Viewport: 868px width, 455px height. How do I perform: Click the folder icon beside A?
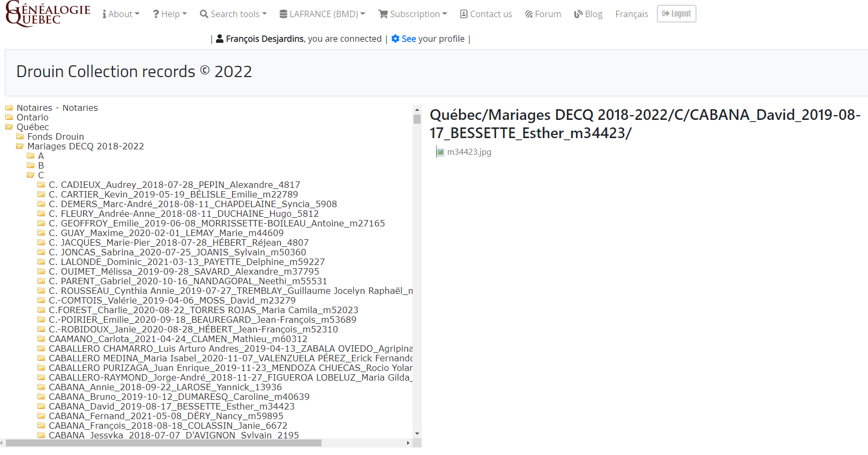coord(31,156)
